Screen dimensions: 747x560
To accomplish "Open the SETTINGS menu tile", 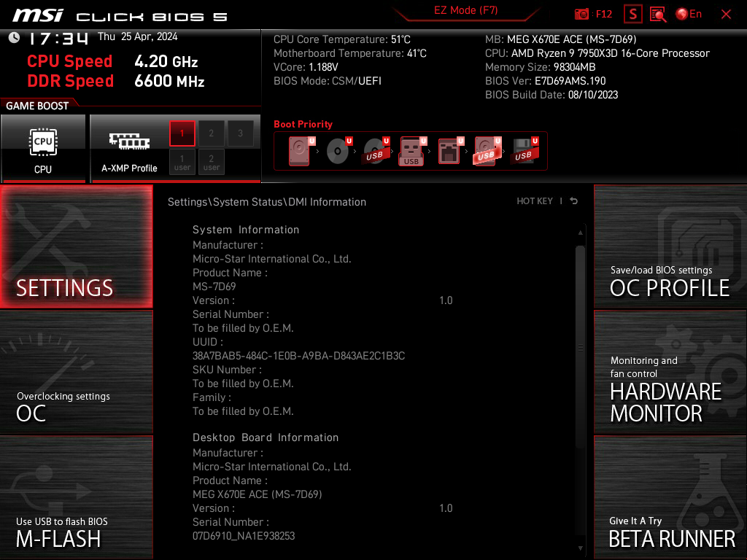I will click(76, 246).
